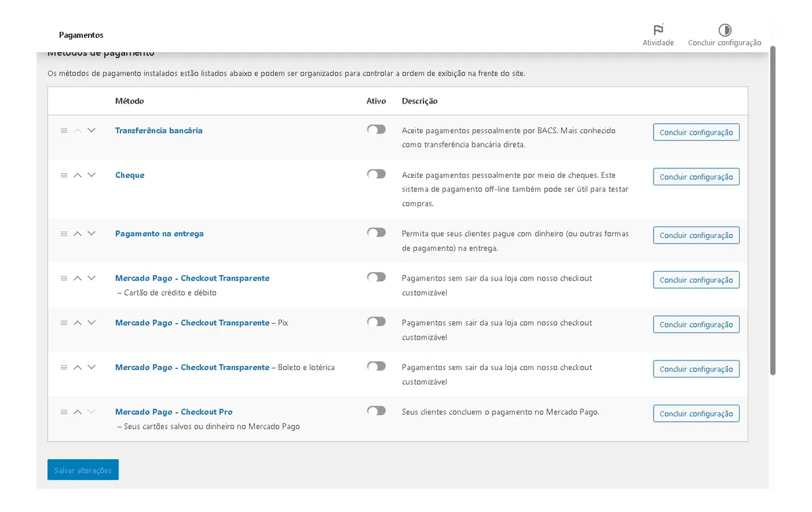
Task: Click the drag handle for Pagamento na entrega
Action: [x=64, y=233]
